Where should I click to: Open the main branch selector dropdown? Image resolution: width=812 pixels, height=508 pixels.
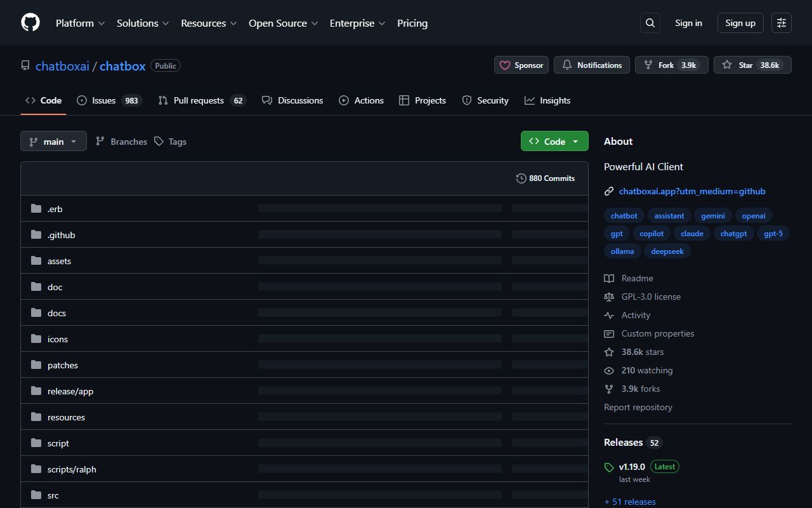coord(53,141)
